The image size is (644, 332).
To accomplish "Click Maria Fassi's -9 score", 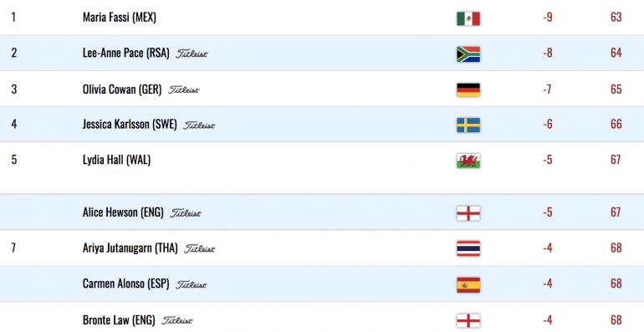I will tap(547, 18).
